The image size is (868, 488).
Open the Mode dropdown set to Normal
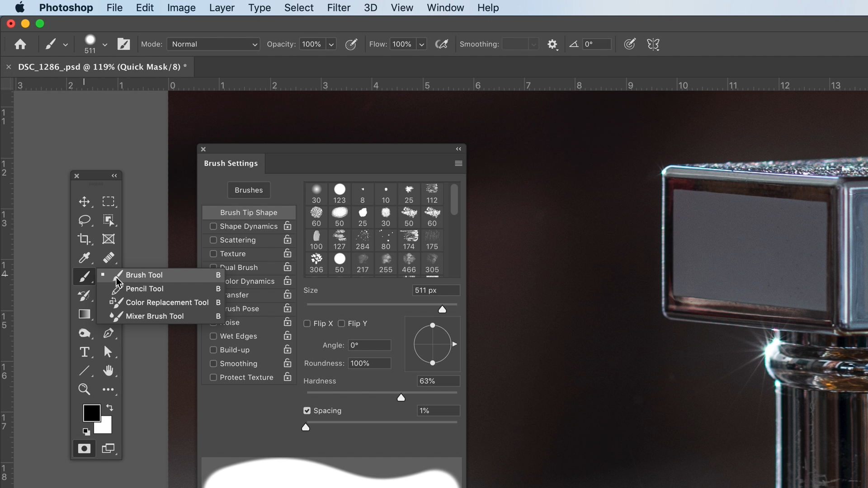pos(213,44)
